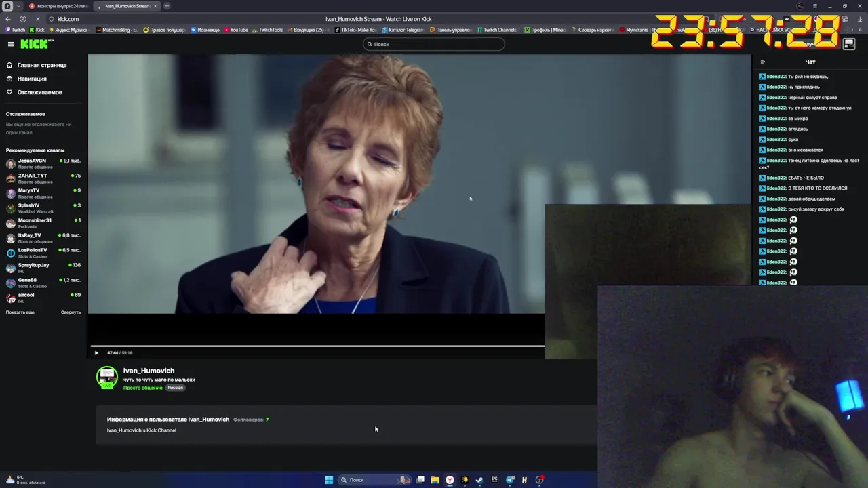Click SprayItUpJay channel avatar
Image resolution: width=868 pixels, height=488 pixels.
(11, 268)
